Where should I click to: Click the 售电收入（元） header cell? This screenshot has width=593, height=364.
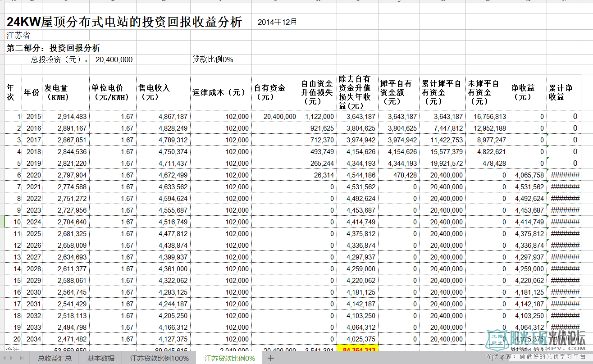pyautogui.click(x=163, y=92)
